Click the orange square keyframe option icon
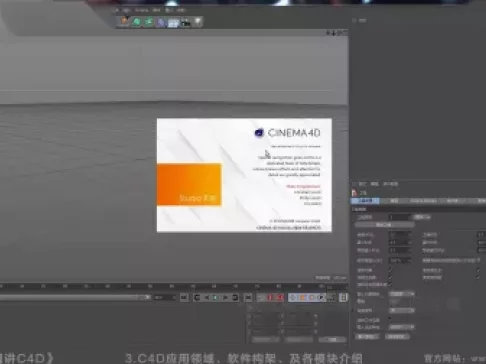This screenshot has height=364, width=486. [302, 297]
